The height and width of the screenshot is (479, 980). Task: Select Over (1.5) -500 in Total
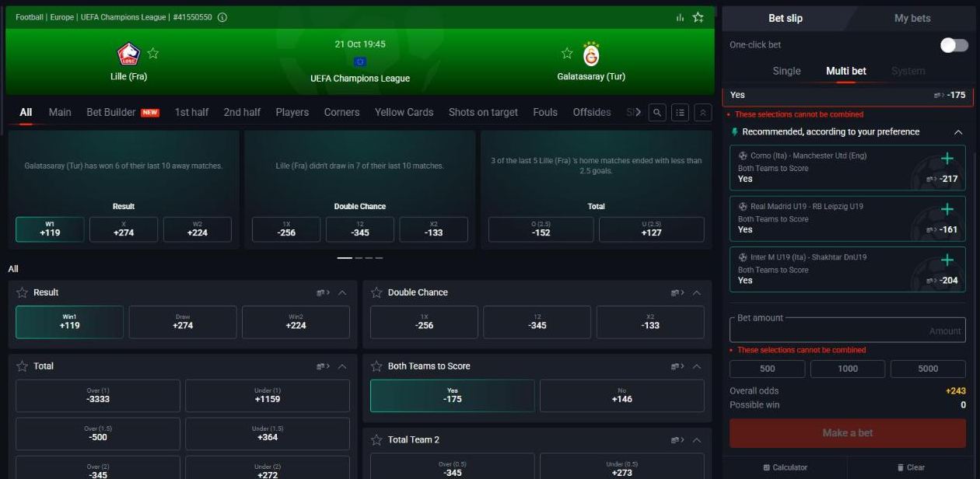98,434
